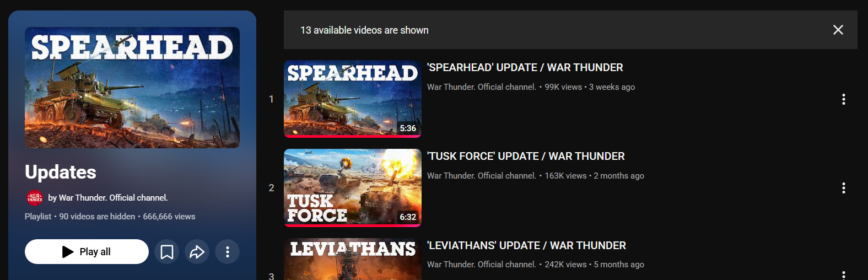The width and height of the screenshot is (868, 280).
Task: Click the Play all button
Action: pyautogui.click(x=87, y=252)
